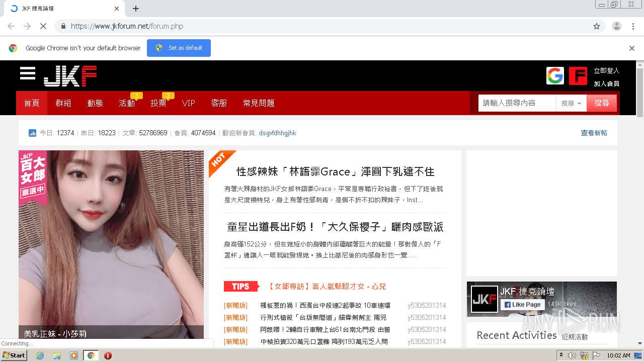Go forward in browser history
The height and width of the screenshot is (362, 644).
coord(27,26)
